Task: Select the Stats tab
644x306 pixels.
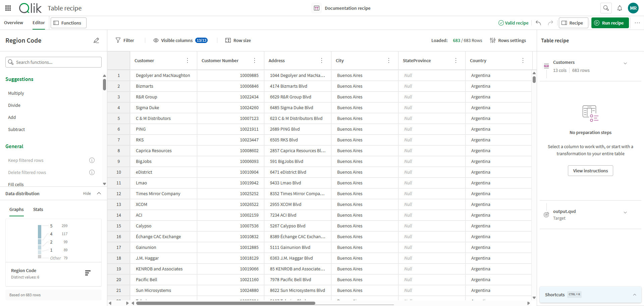Action: click(x=38, y=209)
